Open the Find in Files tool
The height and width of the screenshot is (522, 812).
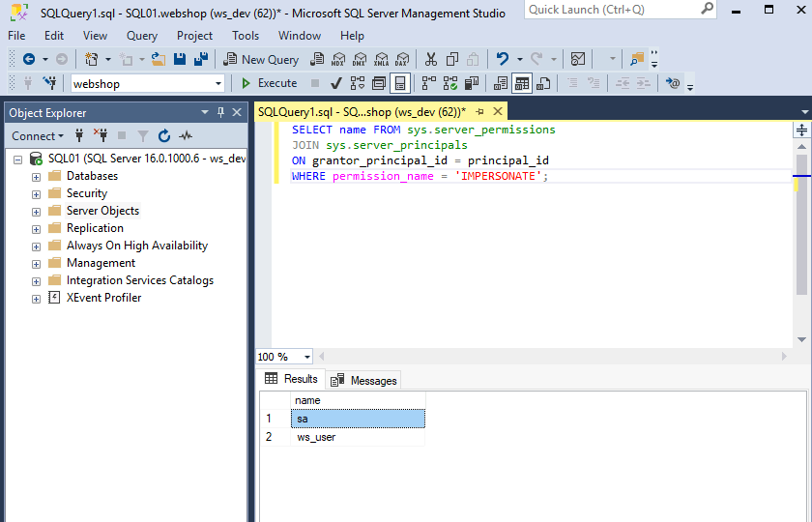[x=637, y=60]
